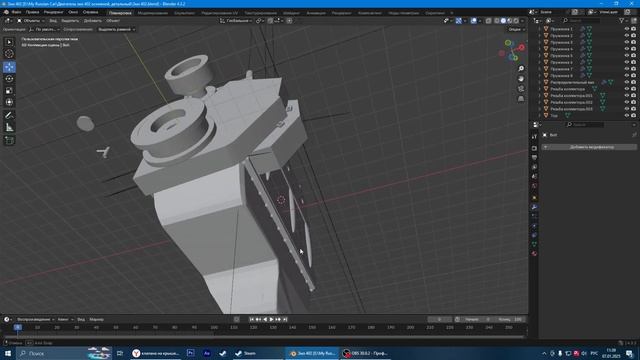The image size is (640, 360).
Task: Select the Move tool
Action: (x=9, y=67)
